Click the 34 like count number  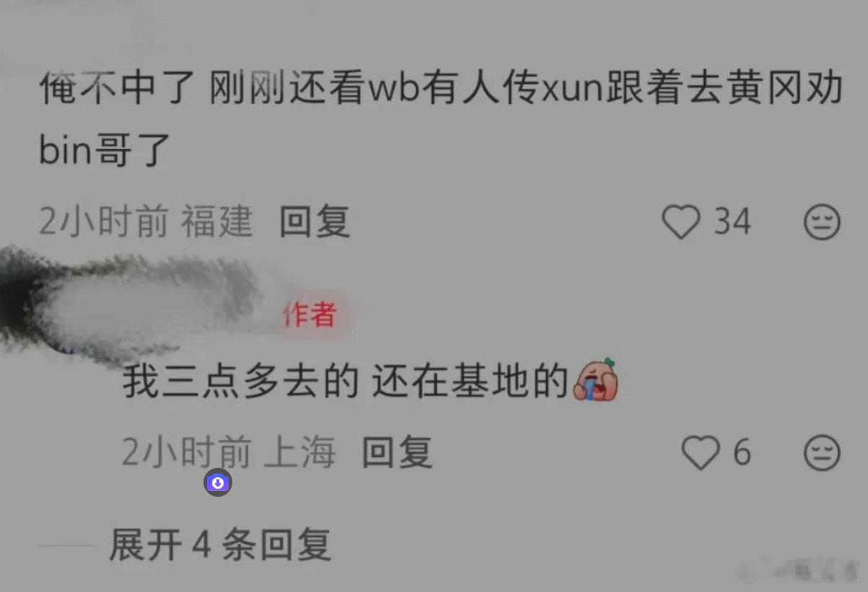pos(732,222)
